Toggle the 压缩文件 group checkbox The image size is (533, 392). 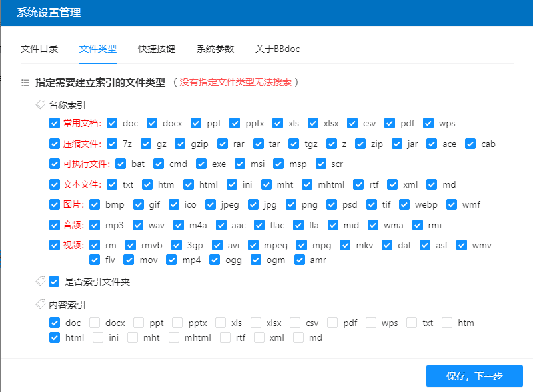pyautogui.click(x=55, y=144)
